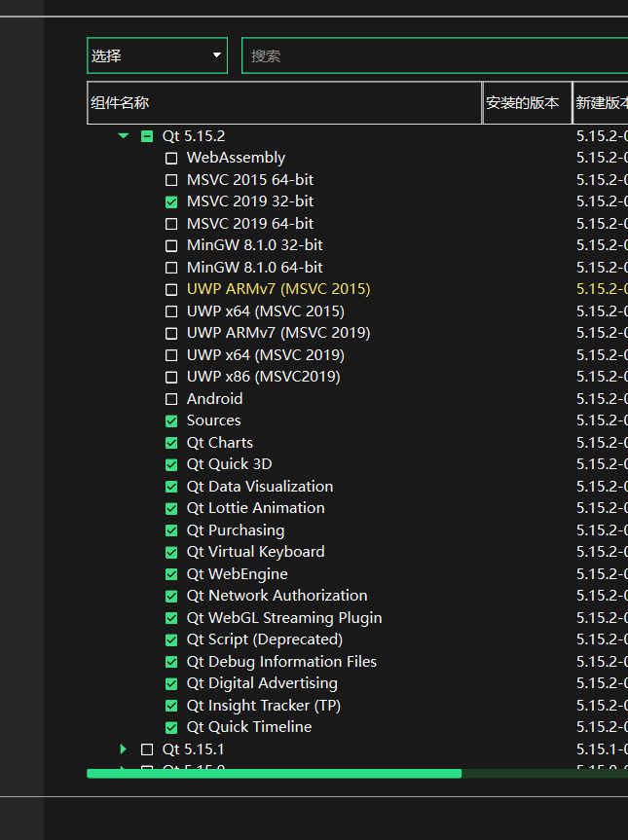Select the Sources row label
The height and width of the screenshot is (840, 628).
click(214, 420)
